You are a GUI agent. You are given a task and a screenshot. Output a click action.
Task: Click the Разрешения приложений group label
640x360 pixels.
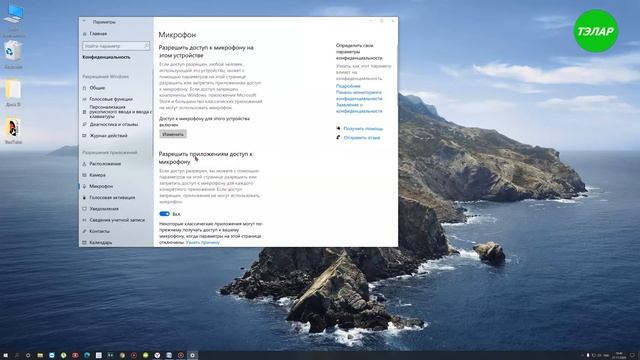pyautogui.click(x=109, y=153)
